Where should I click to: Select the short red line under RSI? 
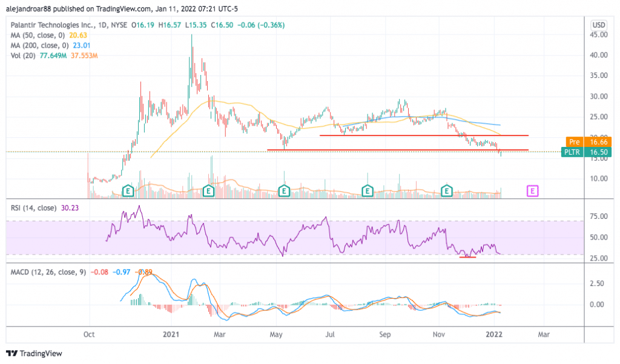click(x=467, y=257)
